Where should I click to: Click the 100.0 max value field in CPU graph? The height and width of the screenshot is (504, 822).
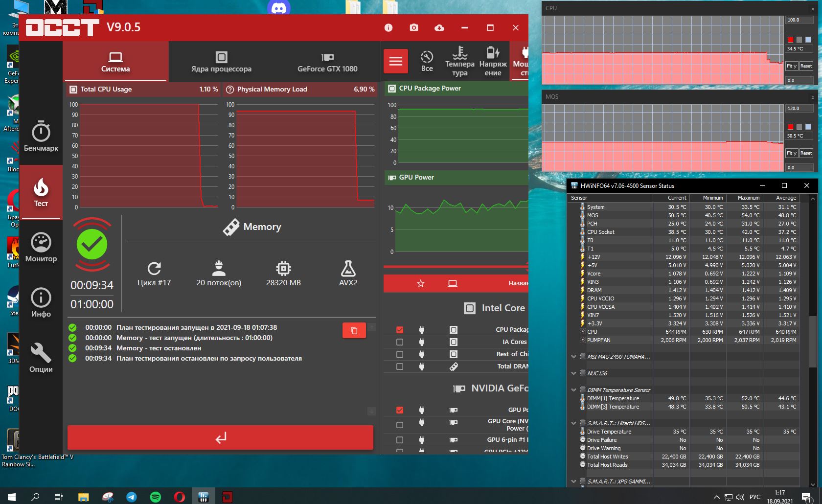(799, 20)
